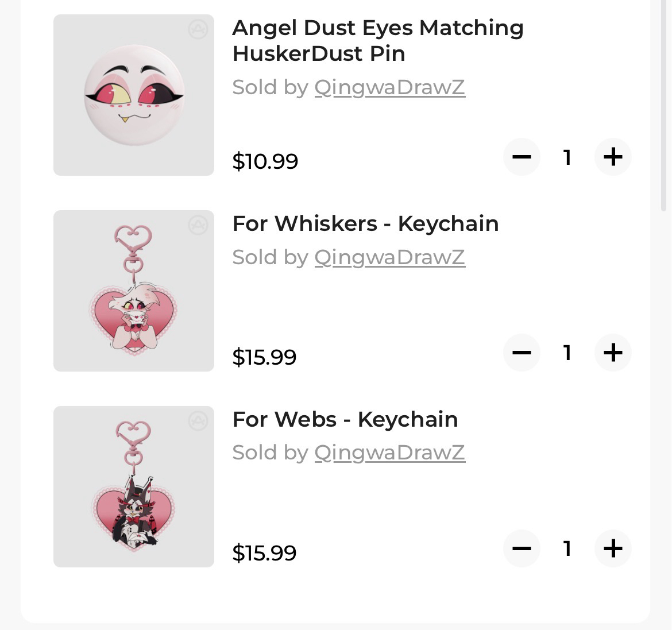Click watermark icon on For Whiskers image
The image size is (672, 630).
pyautogui.click(x=198, y=225)
